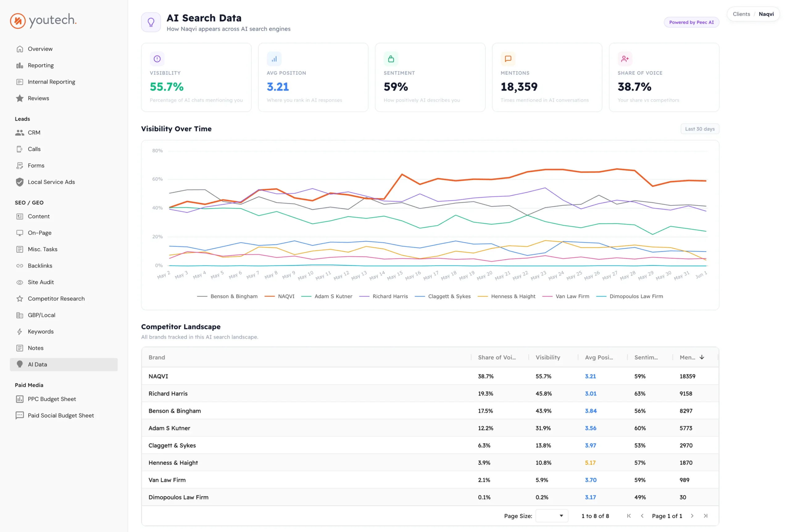Click the Powered by Peec AI badge
790x532 pixels.
pyautogui.click(x=691, y=23)
